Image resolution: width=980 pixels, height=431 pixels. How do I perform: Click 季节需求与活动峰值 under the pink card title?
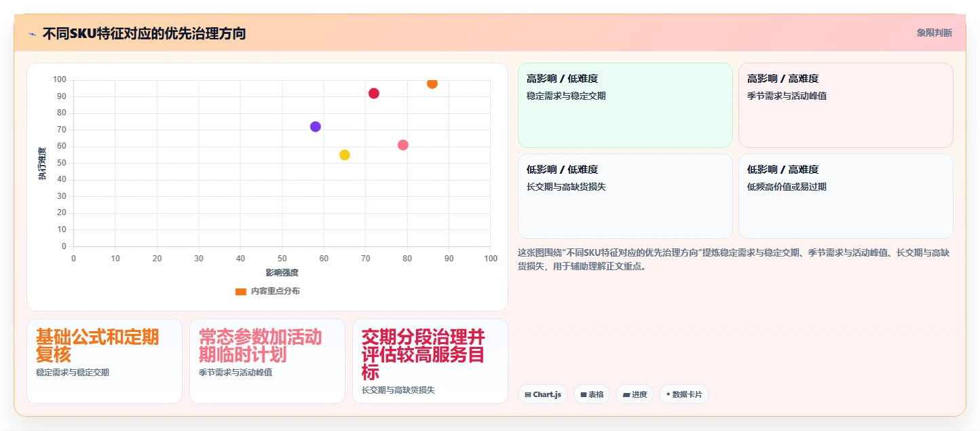[x=235, y=373]
